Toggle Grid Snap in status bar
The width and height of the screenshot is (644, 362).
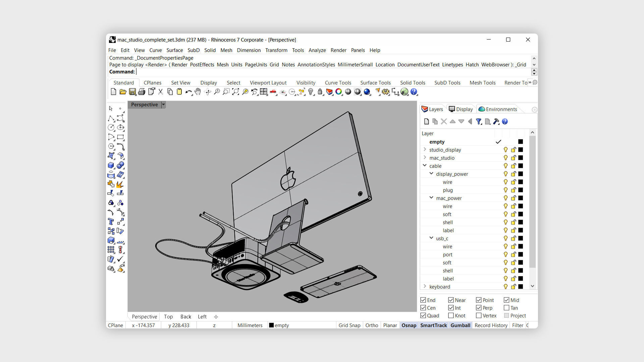tap(350, 325)
